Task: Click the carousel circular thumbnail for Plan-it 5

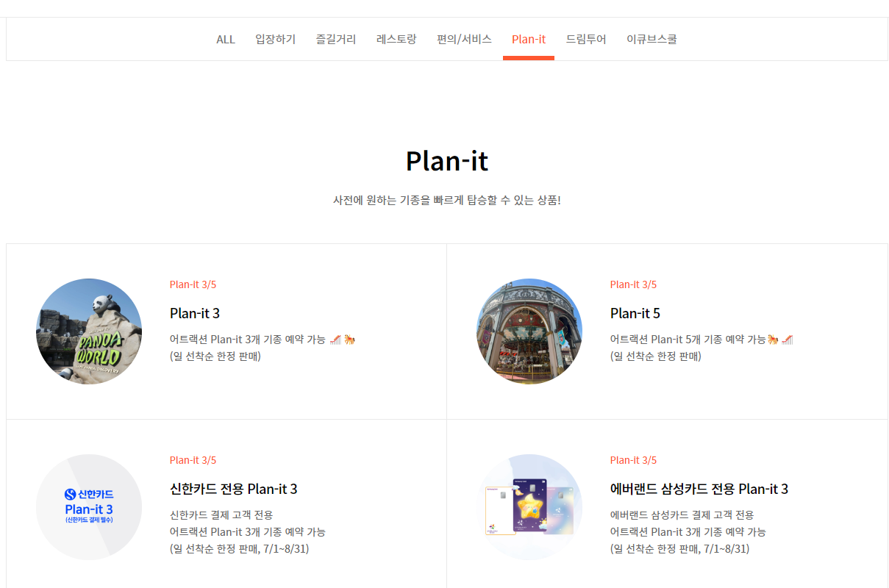Action: pos(529,331)
